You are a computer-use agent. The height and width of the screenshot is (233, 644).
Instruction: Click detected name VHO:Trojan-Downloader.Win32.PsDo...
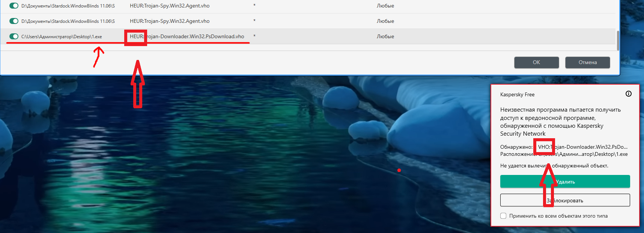(582, 147)
